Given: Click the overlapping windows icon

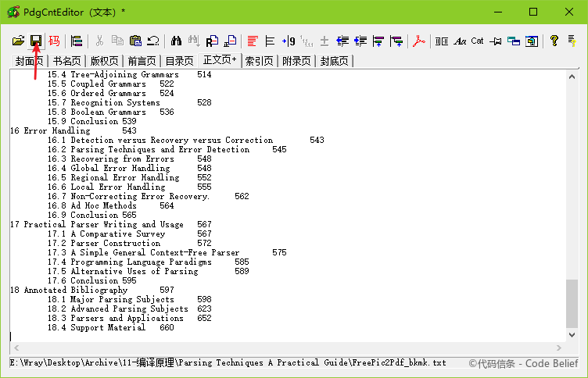Looking at the screenshot, I should 514,41.
